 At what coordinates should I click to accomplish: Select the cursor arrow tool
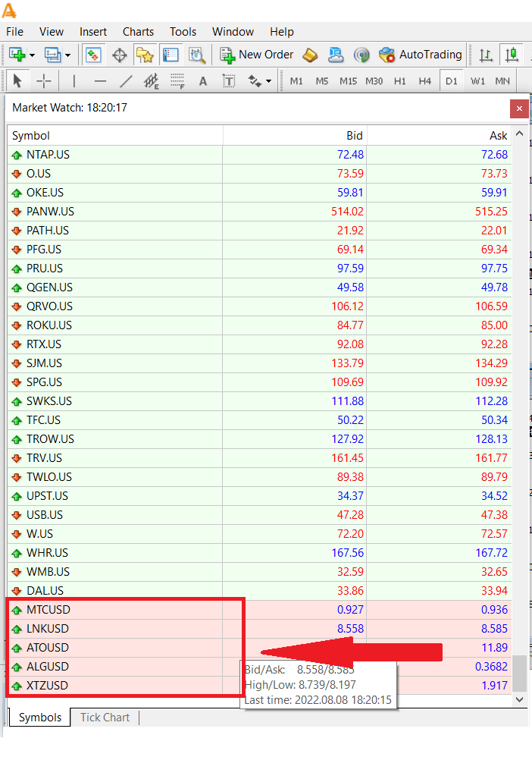tap(17, 81)
